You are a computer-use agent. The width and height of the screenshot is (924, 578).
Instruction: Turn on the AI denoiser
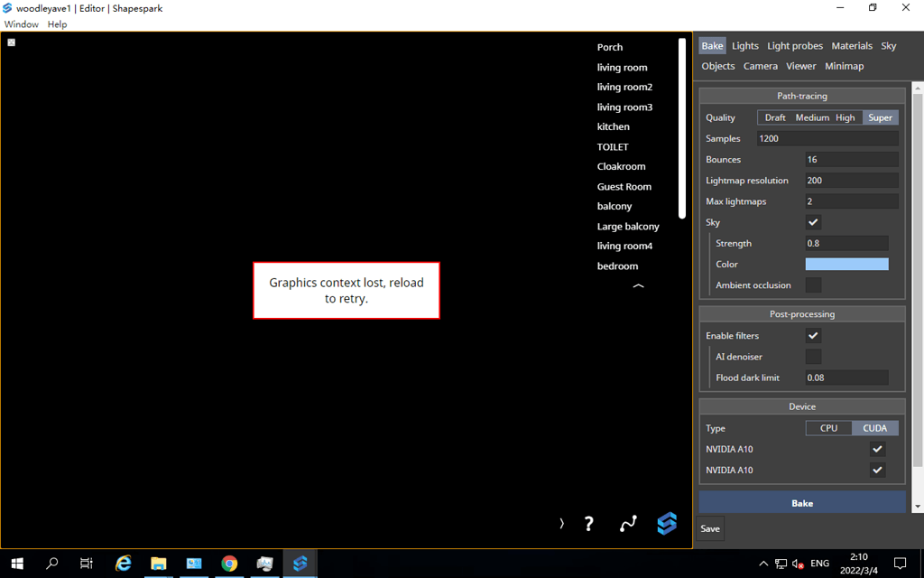pos(812,356)
